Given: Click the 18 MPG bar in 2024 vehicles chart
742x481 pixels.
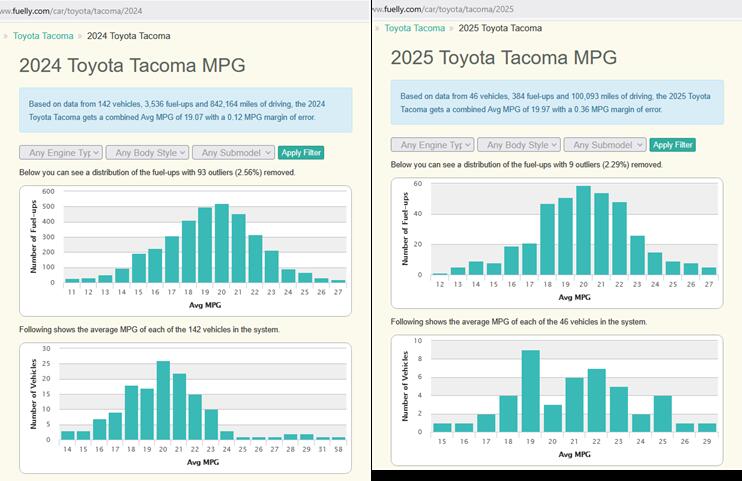Looking at the screenshot, I should [132, 413].
